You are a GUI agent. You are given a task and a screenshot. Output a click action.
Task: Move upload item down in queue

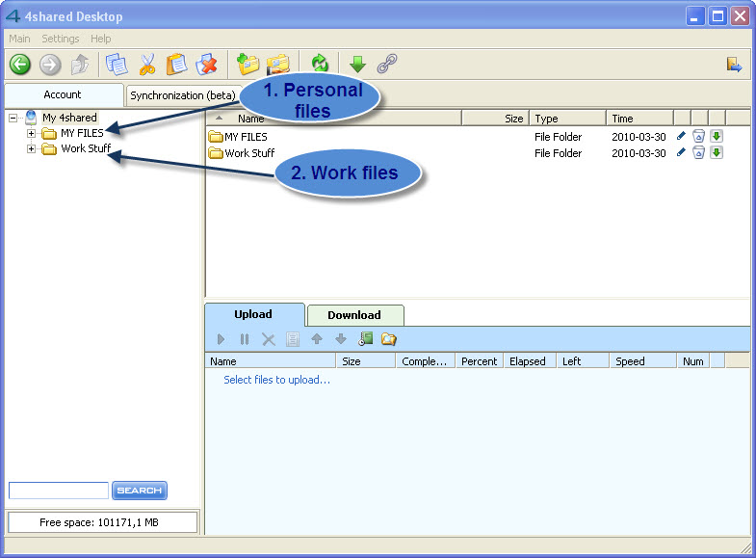tap(341, 339)
